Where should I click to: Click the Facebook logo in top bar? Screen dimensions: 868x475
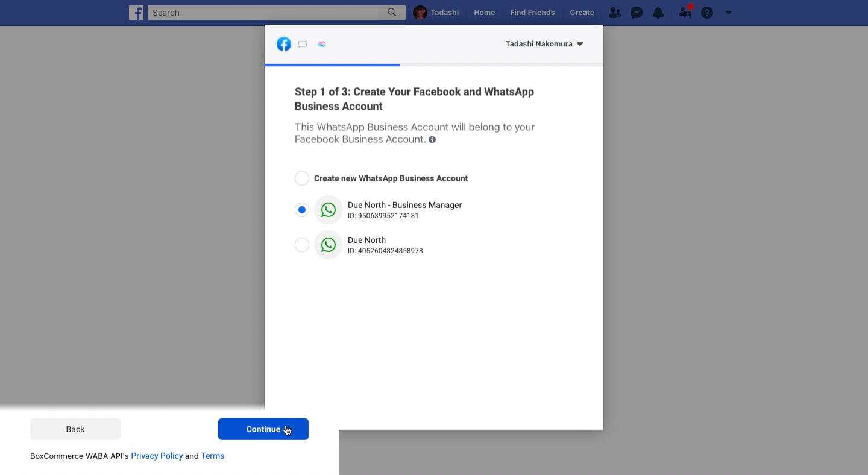point(136,13)
